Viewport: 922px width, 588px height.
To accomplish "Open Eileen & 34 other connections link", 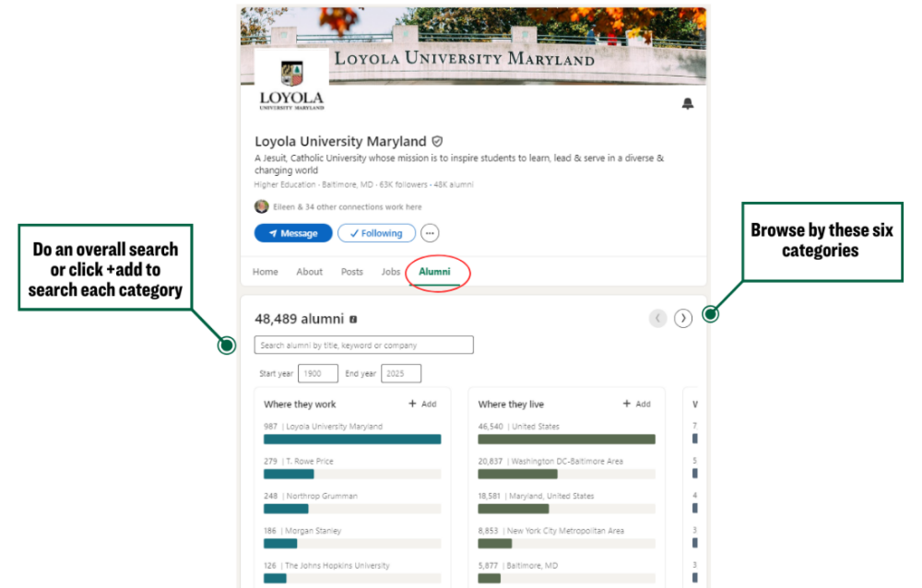I will point(347,207).
